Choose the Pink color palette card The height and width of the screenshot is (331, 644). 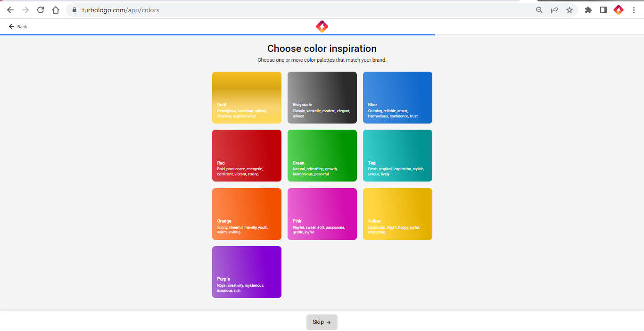coord(322,214)
